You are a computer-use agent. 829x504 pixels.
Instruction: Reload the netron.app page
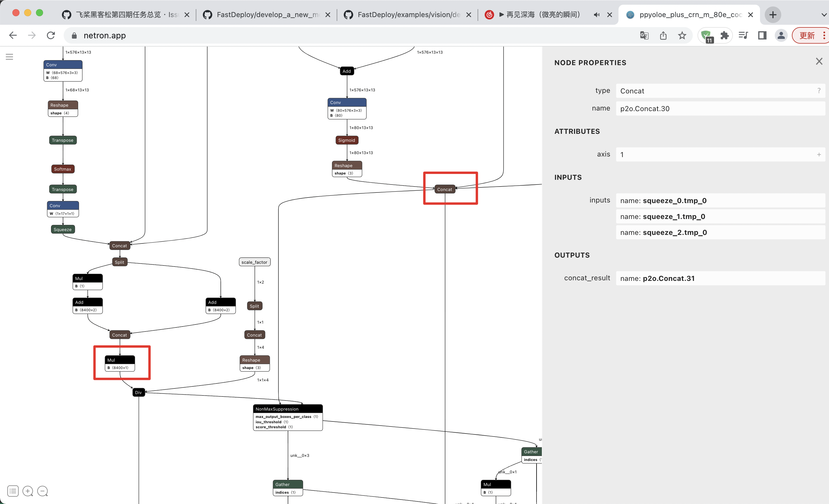[x=51, y=35]
